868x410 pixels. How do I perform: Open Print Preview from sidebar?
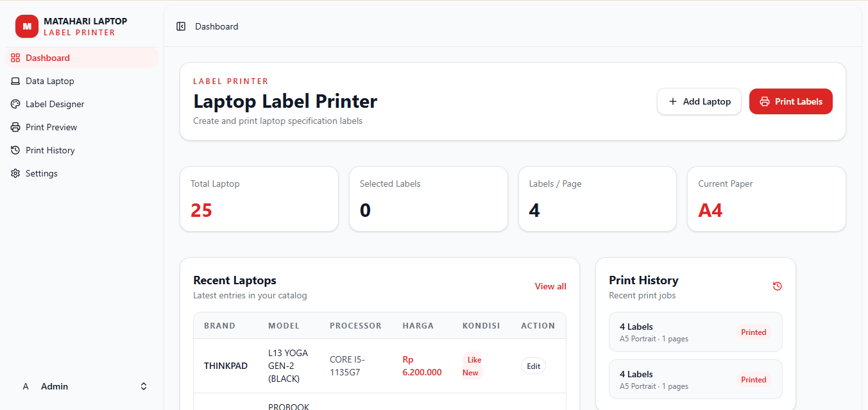82,127
